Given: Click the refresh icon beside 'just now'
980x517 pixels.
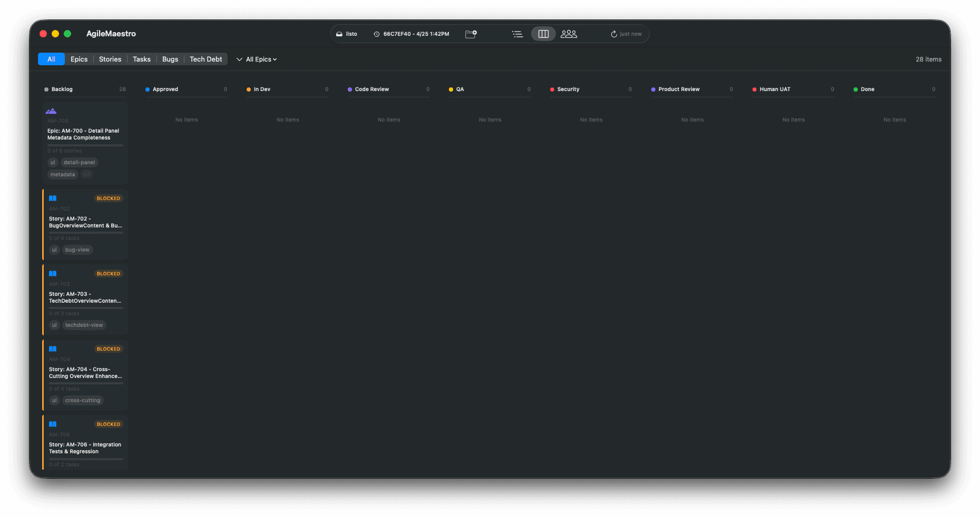Looking at the screenshot, I should pos(614,34).
